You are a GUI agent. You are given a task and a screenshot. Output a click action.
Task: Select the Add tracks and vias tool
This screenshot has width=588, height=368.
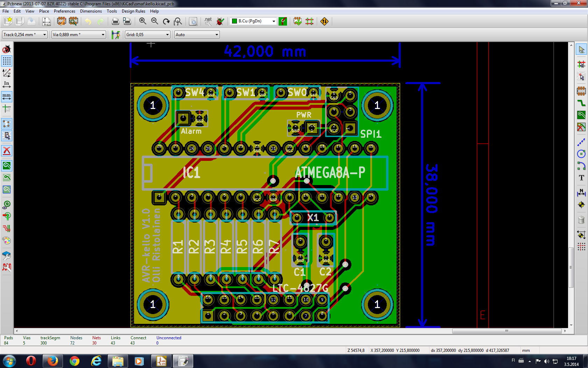[x=581, y=103]
